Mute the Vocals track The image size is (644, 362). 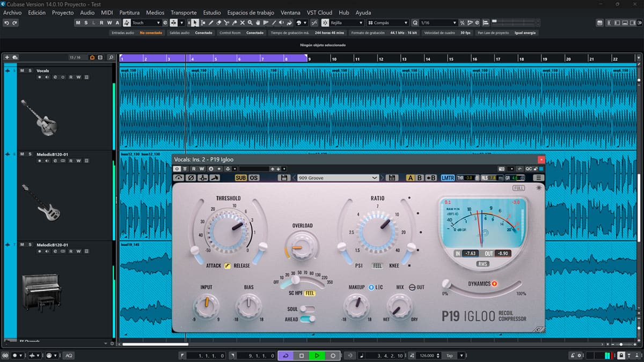(23, 71)
